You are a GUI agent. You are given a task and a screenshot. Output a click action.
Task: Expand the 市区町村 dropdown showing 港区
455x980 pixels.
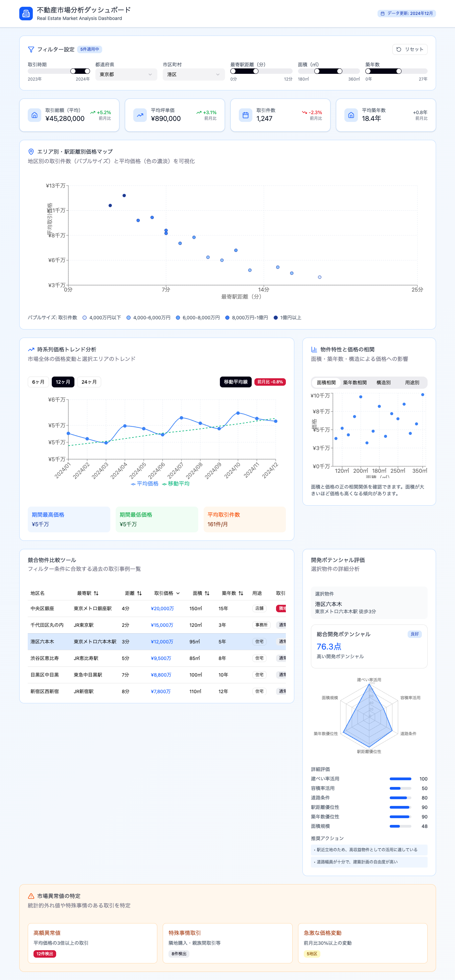tap(194, 74)
